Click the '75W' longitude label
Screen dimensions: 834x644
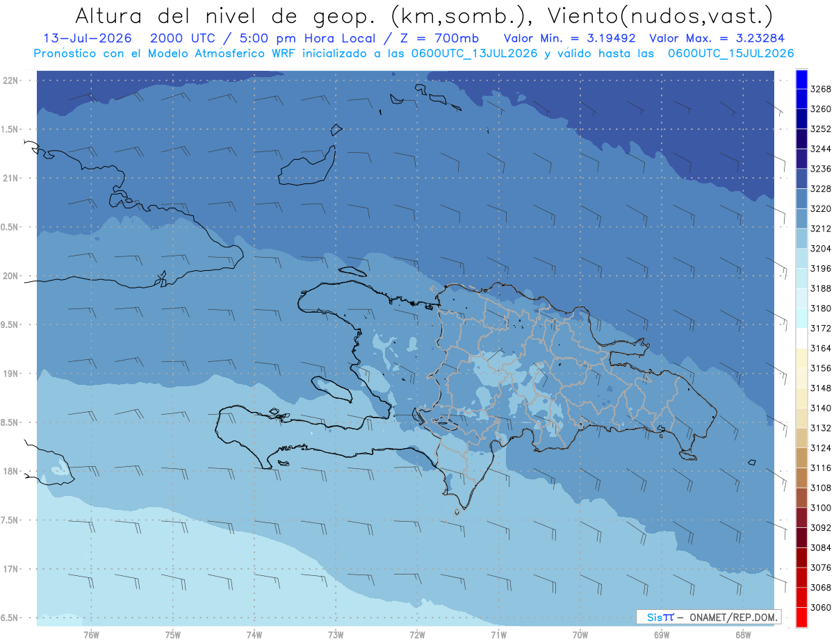click(x=172, y=634)
